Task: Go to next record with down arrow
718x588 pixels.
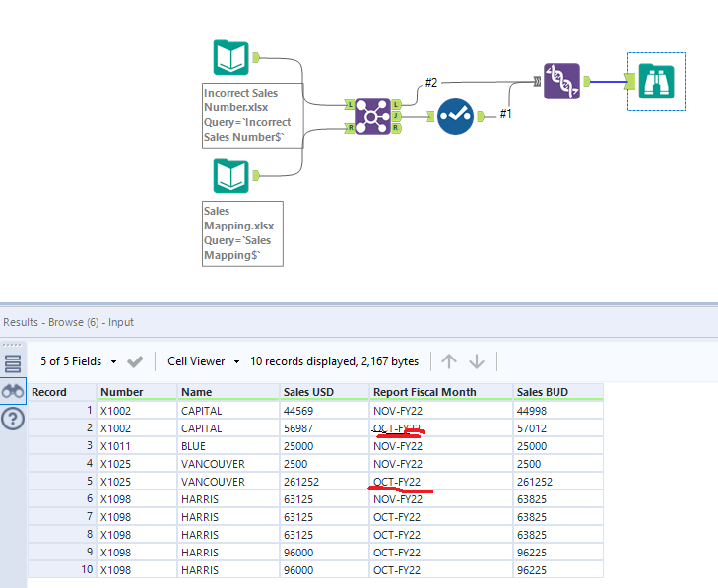Action: 477,361
